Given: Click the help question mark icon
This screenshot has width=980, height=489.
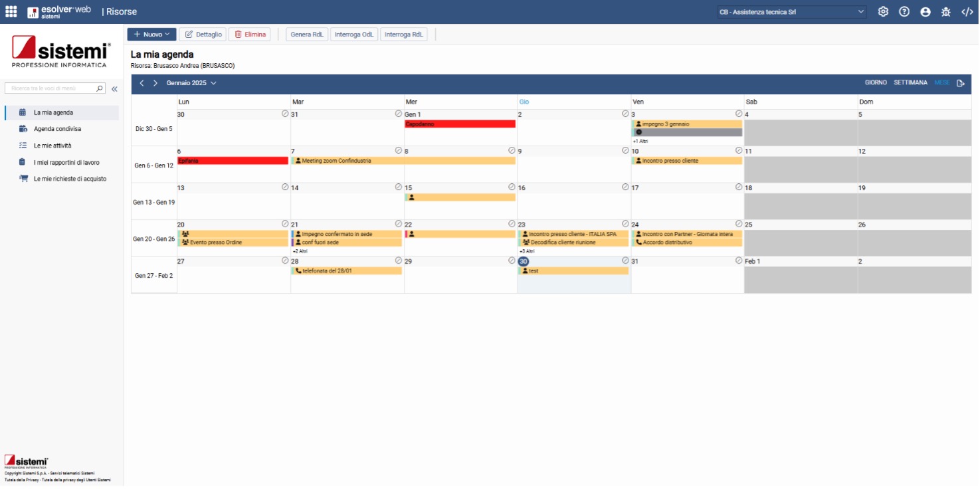Looking at the screenshot, I should pyautogui.click(x=904, y=12).
